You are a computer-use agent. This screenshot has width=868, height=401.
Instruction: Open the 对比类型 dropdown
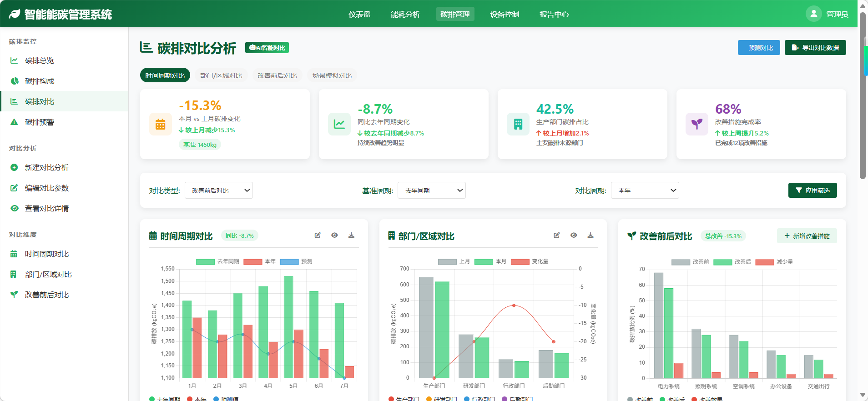click(219, 190)
